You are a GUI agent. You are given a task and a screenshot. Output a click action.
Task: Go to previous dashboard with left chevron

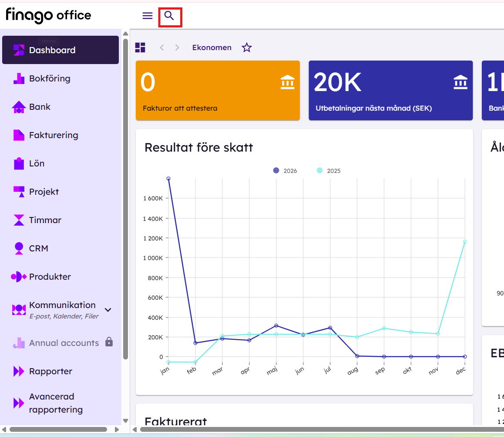[x=162, y=47]
